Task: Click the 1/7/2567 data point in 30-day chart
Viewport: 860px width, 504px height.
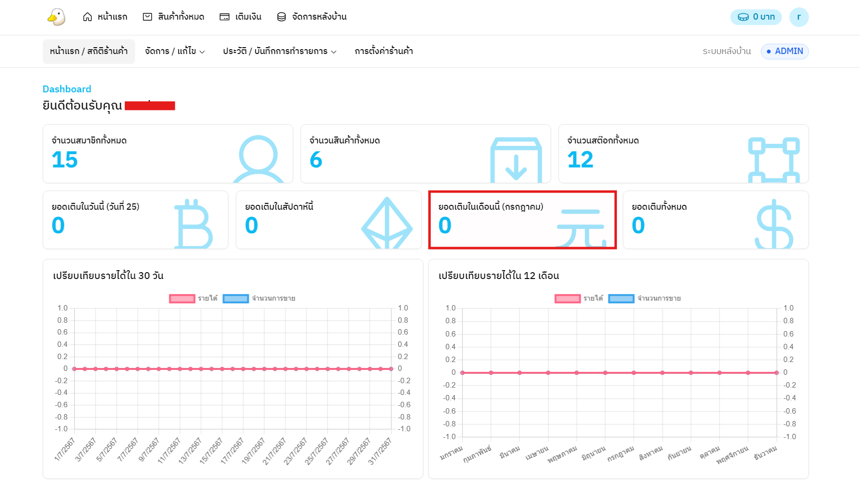Action: tap(74, 368)
